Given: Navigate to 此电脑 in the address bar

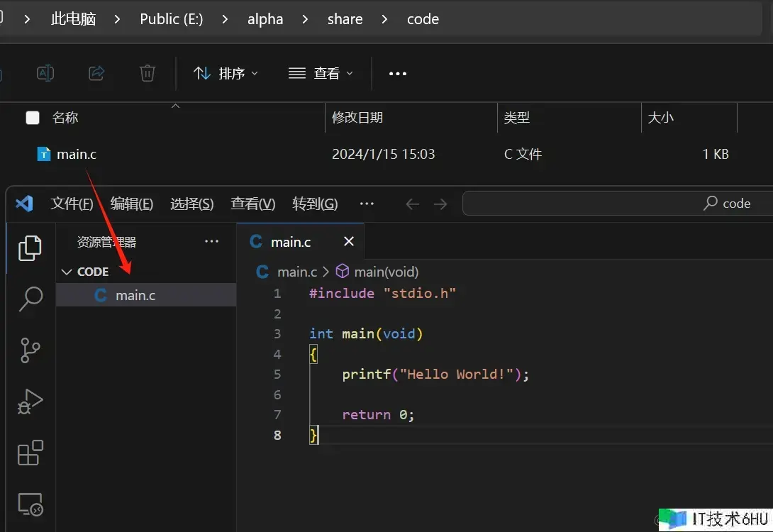Looking at the screenshot, I should click(x=74, y=19).
